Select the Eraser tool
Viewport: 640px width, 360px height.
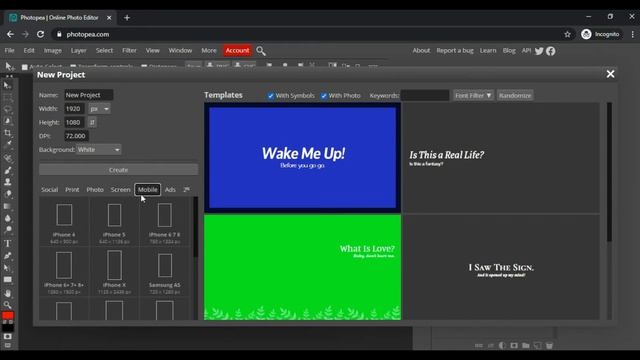7,194
